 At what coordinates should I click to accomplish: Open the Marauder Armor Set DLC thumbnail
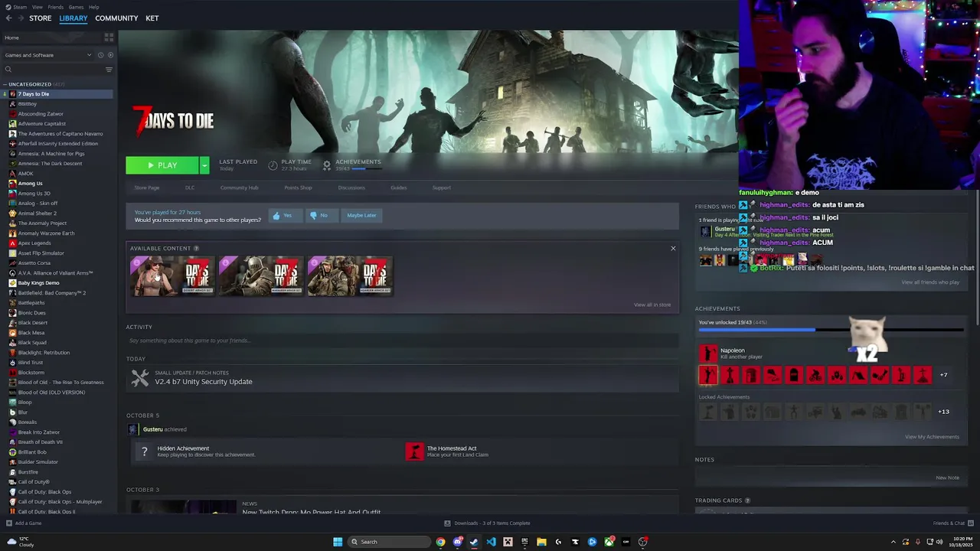click(x=261, y=275)
